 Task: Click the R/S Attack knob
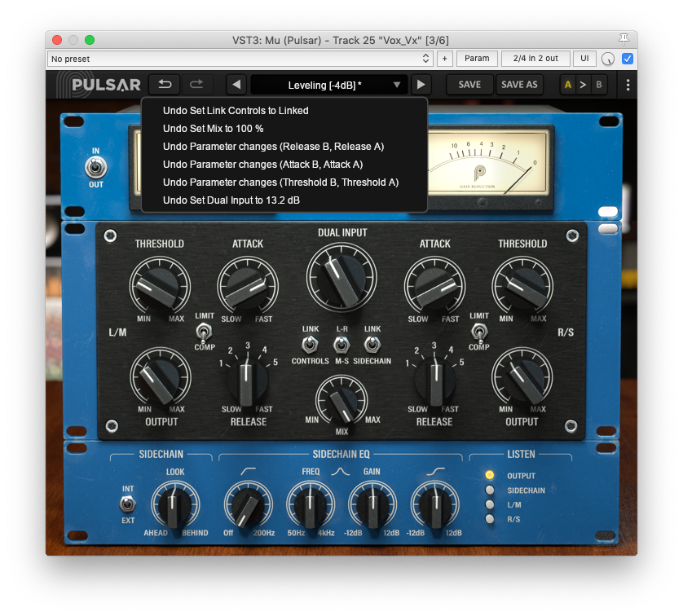pos(434,287)
